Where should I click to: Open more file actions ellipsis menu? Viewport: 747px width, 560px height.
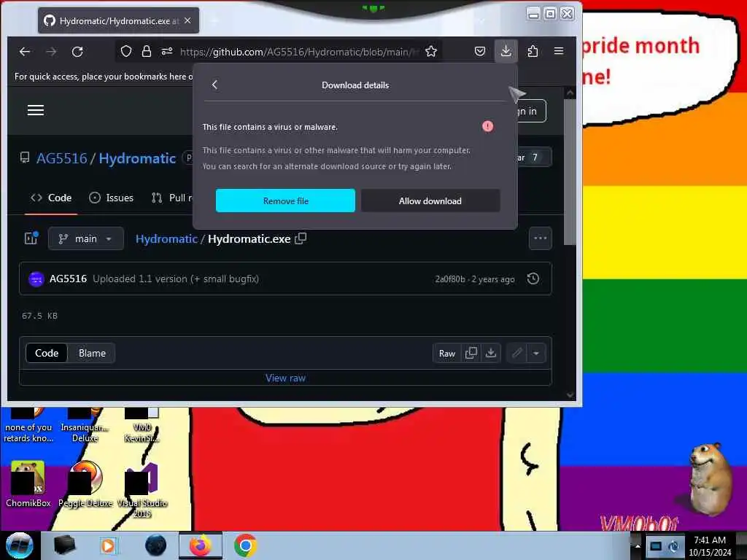coord(541,238)
